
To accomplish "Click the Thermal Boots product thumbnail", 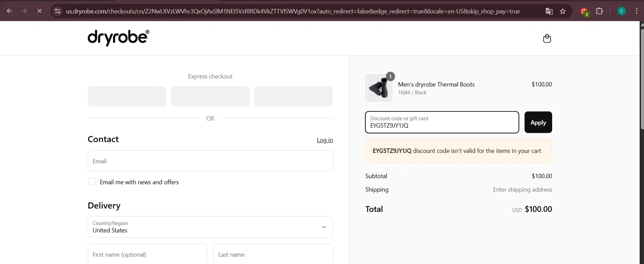I will point(379,88).
